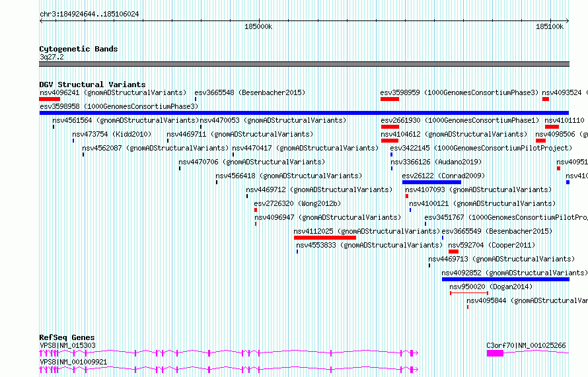Screen dimensions: 588x377
Task: Open the esv2726320 Wong2012b variant
Action: pos(297,203)
